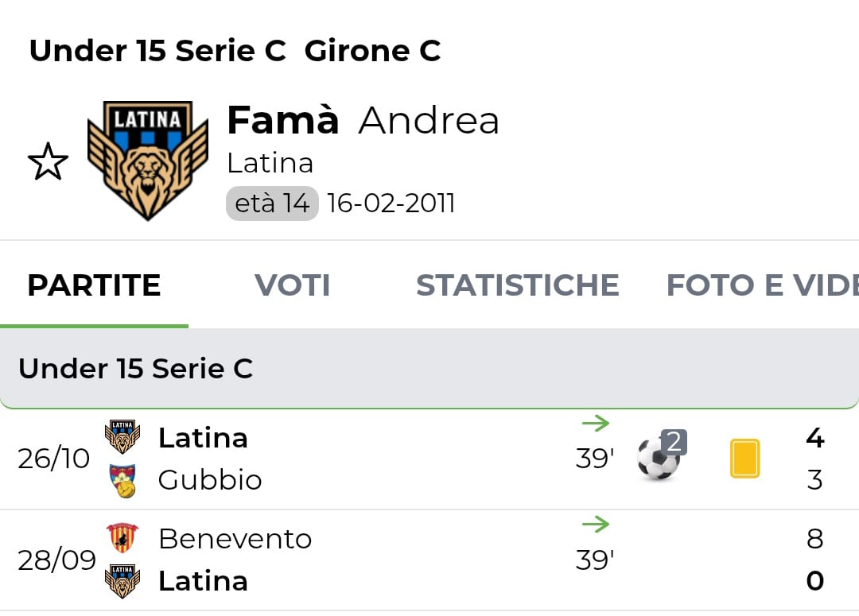Click the soccer ball goals icon
Viewport: 859px width, 616px height.
click(x=659, y=458)
